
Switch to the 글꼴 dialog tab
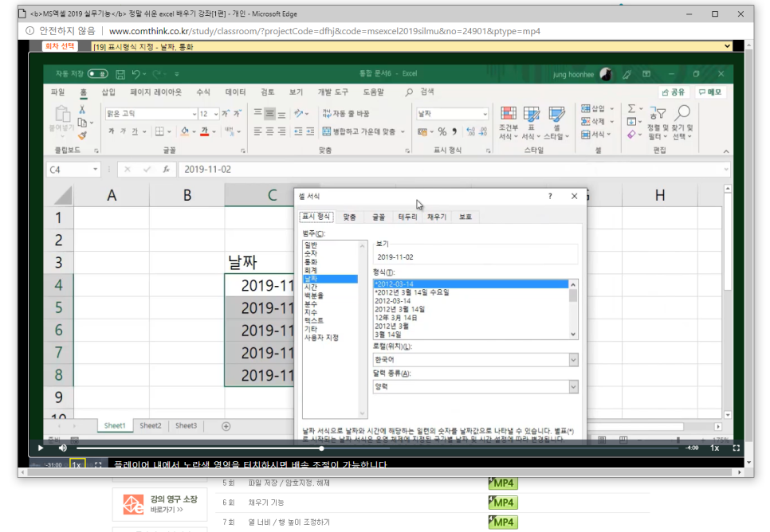point(379,217)
